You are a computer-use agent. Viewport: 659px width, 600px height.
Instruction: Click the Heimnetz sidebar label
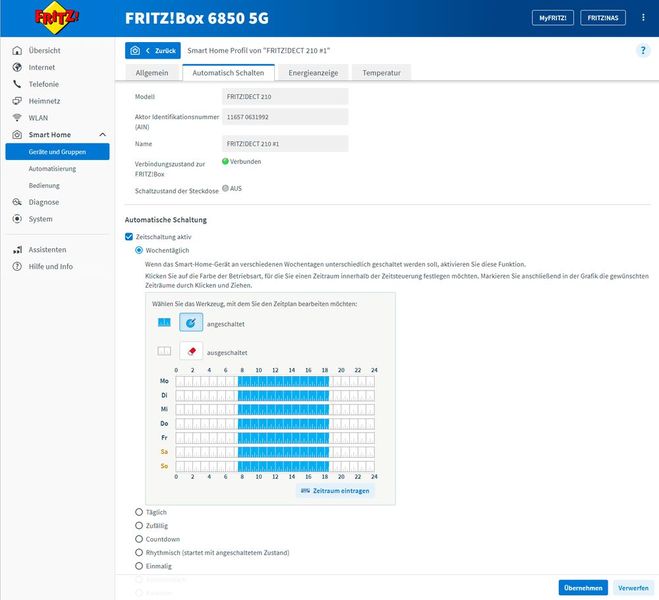click(44, 101)
